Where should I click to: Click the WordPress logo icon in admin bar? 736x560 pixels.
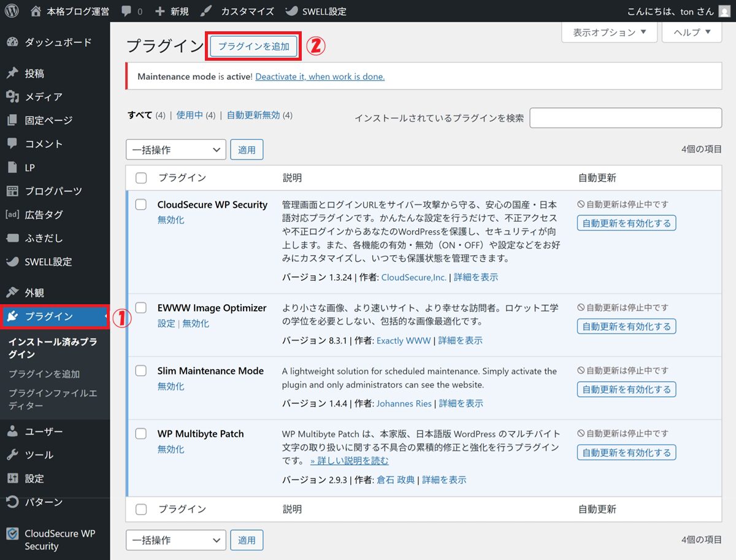(12, 11)
